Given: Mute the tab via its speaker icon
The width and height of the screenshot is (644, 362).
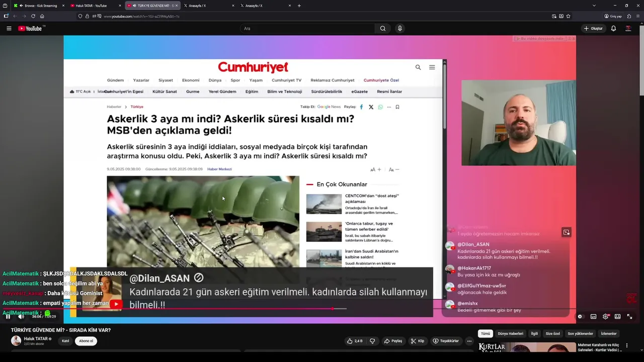Looking at the screenshot, I should point(134,6).
